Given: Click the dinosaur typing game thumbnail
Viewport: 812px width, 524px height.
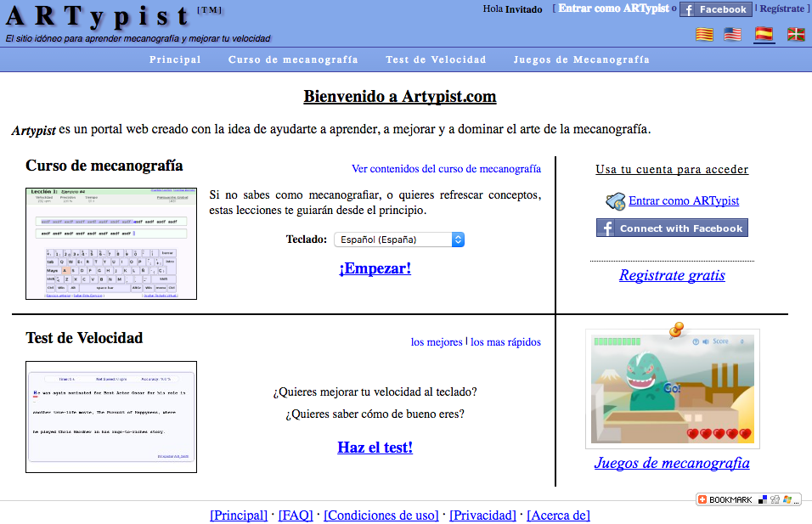Looking at the screenshot, I should coord(672,388).
